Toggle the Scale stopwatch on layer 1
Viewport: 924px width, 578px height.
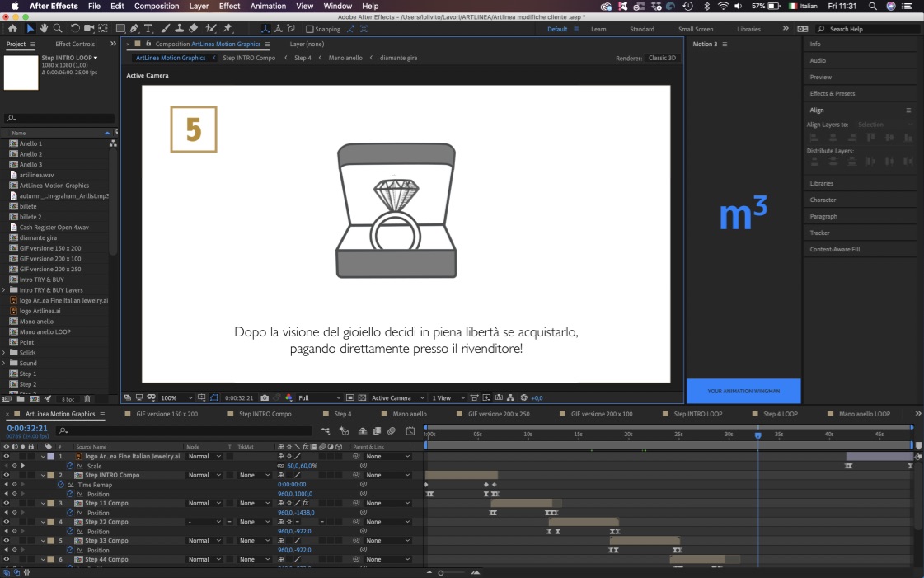click(x=70, y=466)
